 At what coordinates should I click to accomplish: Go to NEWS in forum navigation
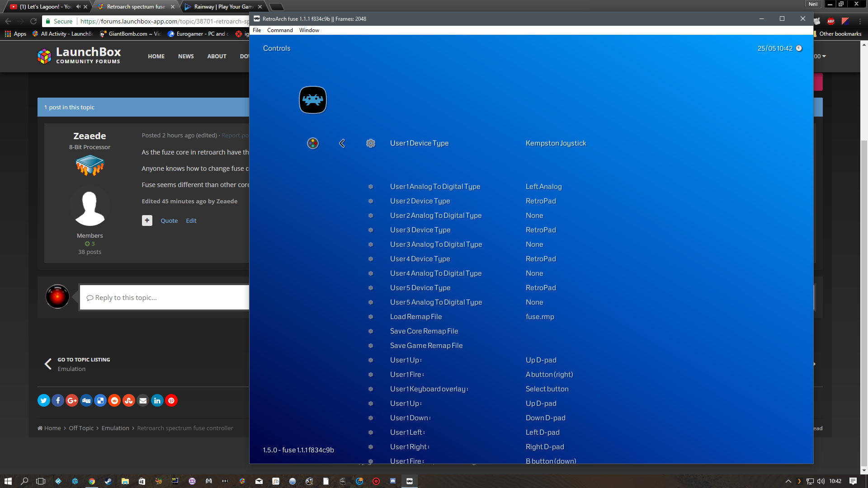[186, 56]
